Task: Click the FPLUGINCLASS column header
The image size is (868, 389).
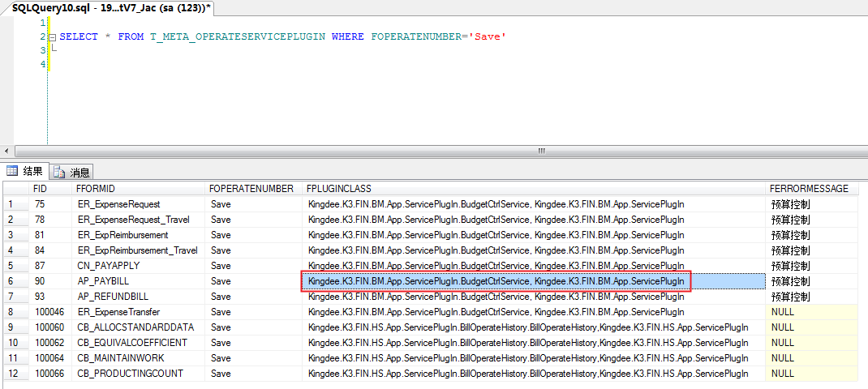Action: click(535, 189)
